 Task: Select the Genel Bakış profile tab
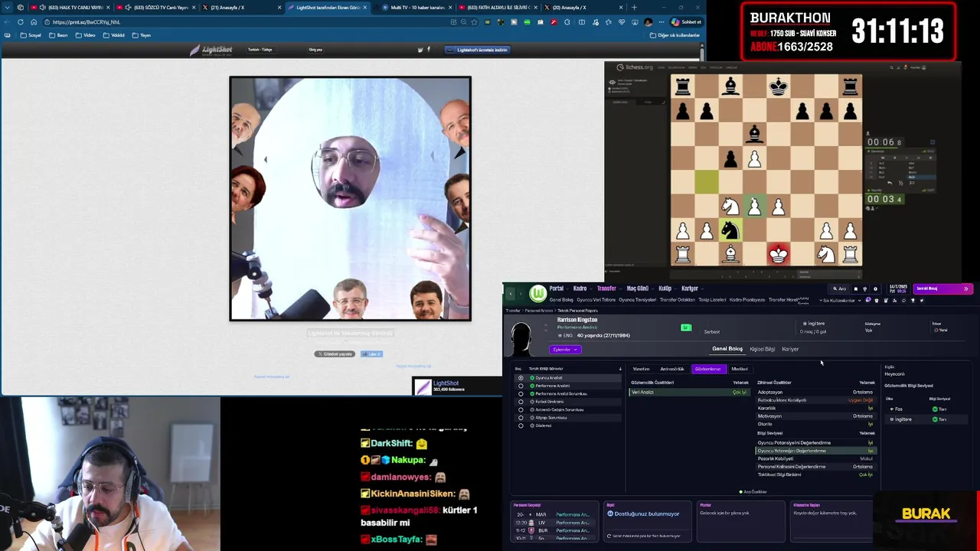click(x=727, y=349)
